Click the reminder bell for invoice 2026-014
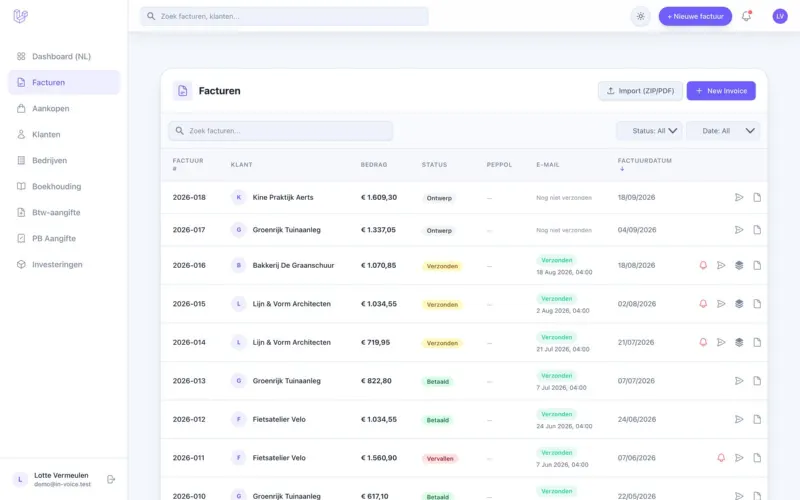Screen dimensions: 800x500 703,342
